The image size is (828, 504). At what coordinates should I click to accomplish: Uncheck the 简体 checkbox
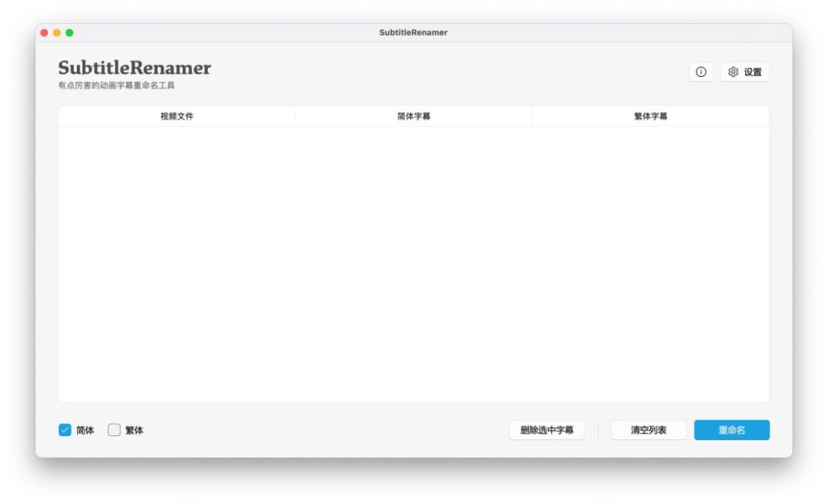[x=65, y=430]
